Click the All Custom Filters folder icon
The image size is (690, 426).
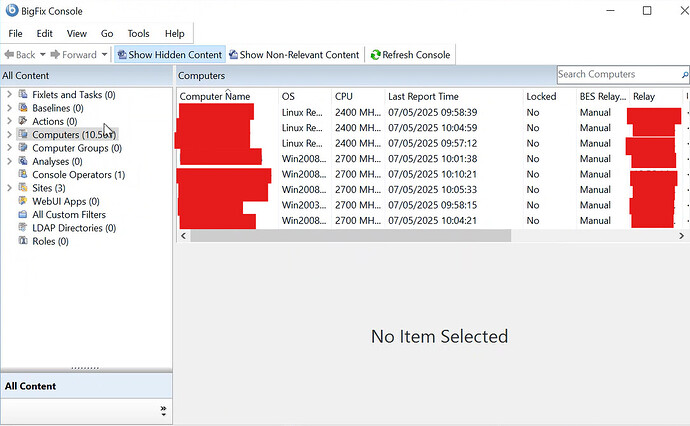23,214
